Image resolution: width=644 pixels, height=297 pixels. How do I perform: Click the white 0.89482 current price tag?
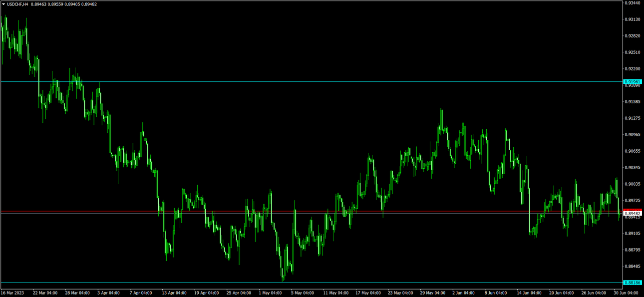pyautogui.click(x=633, y=214)
